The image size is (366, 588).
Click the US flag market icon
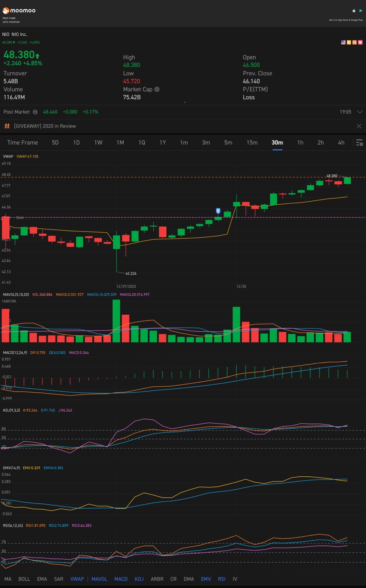click(343, 42)
